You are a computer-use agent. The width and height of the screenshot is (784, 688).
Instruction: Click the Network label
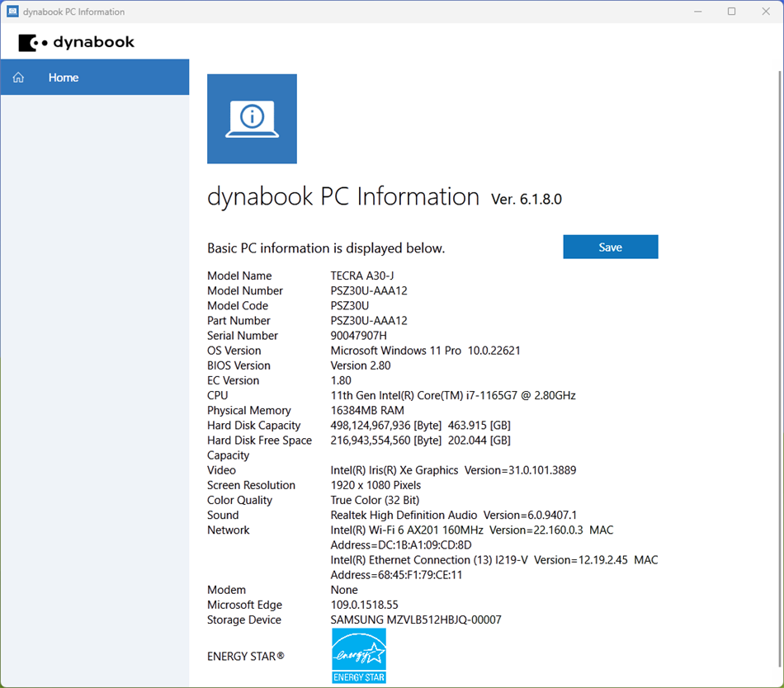coord(229,530)
